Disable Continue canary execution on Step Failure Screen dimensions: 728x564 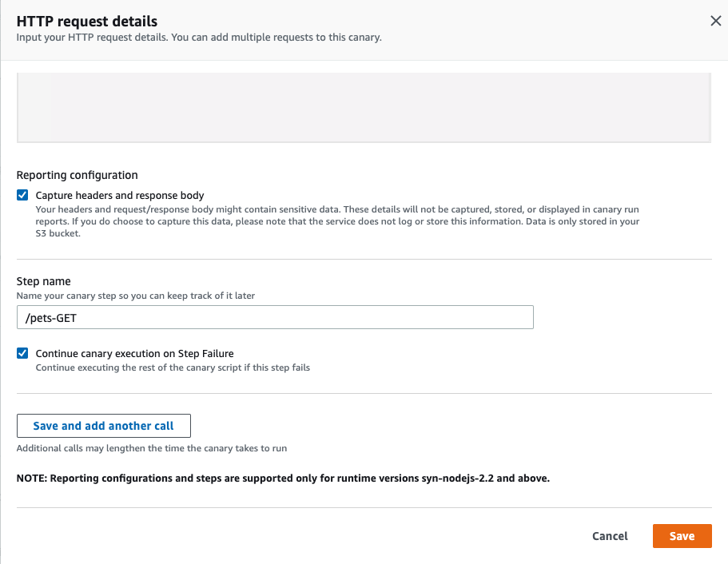pos(22,352)
